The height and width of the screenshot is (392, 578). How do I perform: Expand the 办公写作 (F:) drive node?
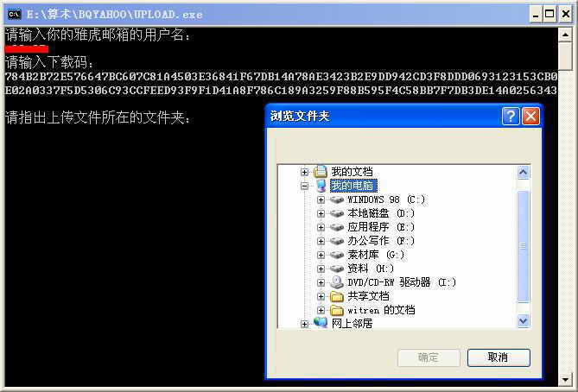point(321,241)
